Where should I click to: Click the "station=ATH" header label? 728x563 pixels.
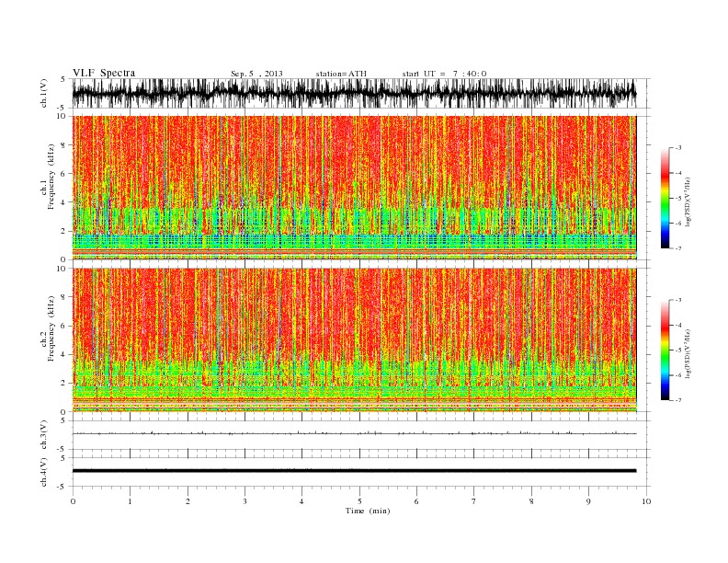[341, 74]
